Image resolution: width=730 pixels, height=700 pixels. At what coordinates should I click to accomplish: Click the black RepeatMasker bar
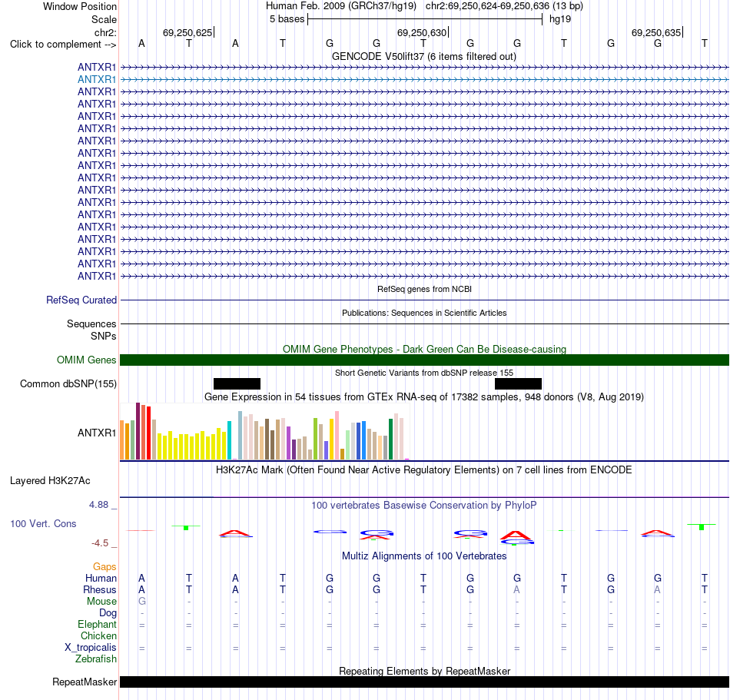coord(424,682)
